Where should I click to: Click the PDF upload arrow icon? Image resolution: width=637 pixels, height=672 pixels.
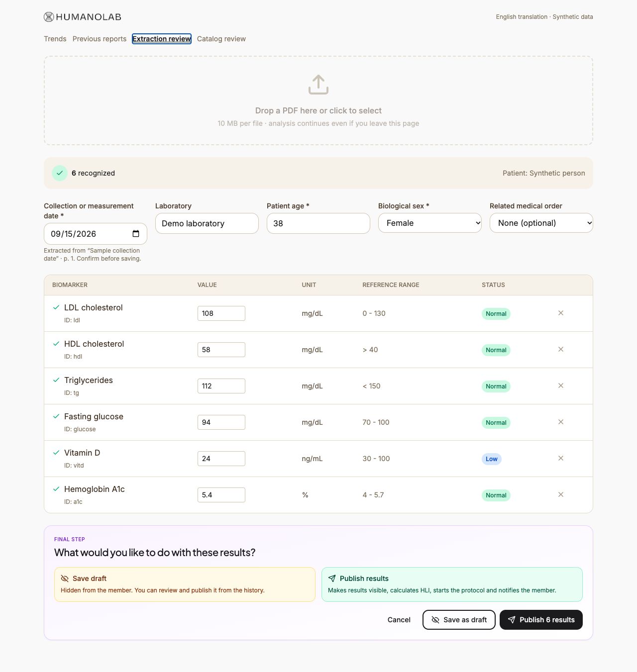pos(318,85)
